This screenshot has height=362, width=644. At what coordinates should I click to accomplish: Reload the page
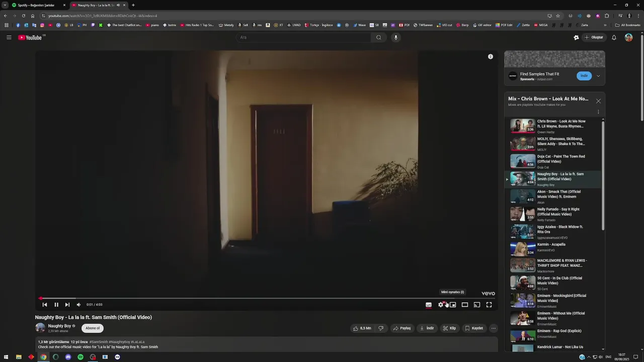pos(23,16)
